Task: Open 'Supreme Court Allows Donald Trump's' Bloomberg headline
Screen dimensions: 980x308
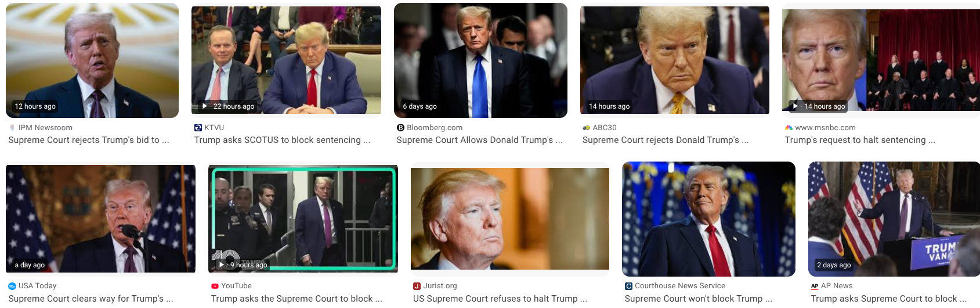Action: [479, 140]
